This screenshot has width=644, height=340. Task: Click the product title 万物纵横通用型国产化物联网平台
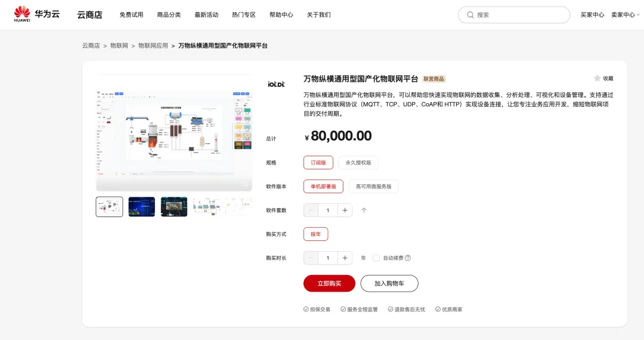tap(361, 79)
